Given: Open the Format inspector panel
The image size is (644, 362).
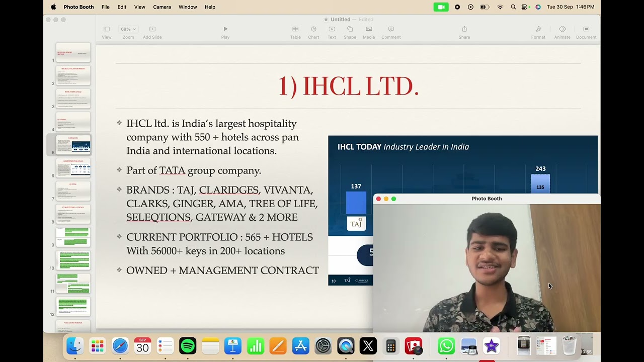Looking at the screenshot, I should click(x=538, y=29).
